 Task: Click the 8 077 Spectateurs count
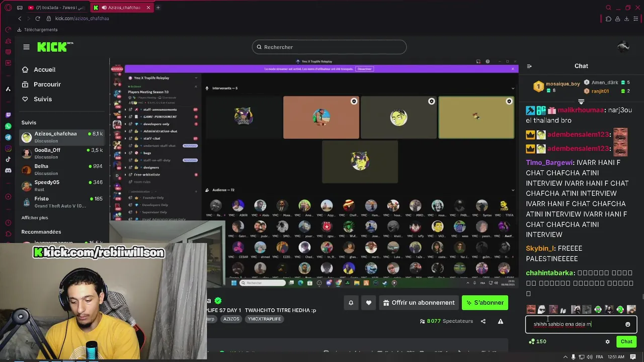point(446,321)
